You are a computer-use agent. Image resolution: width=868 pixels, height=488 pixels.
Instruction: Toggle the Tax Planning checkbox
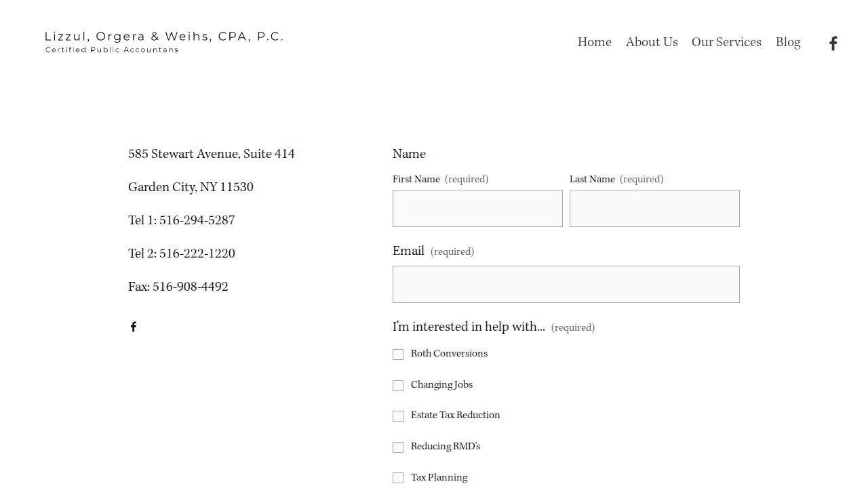pos(398,478)
